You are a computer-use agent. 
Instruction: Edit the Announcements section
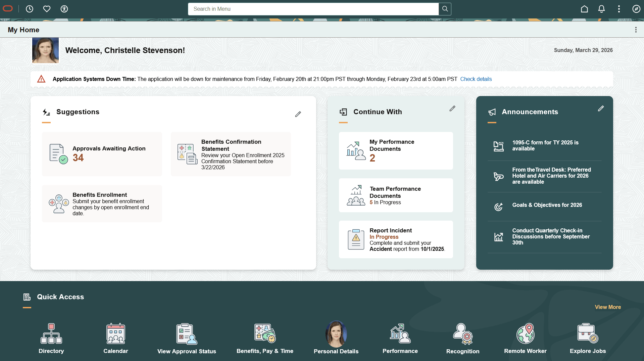pyautogui.click(x=601, y=108)
